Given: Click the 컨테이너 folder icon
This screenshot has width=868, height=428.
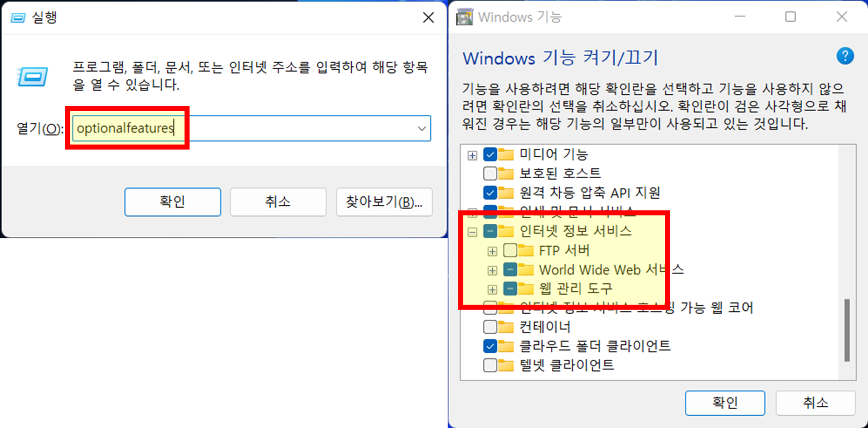Looking at the screenshot, I should (506, 326).
